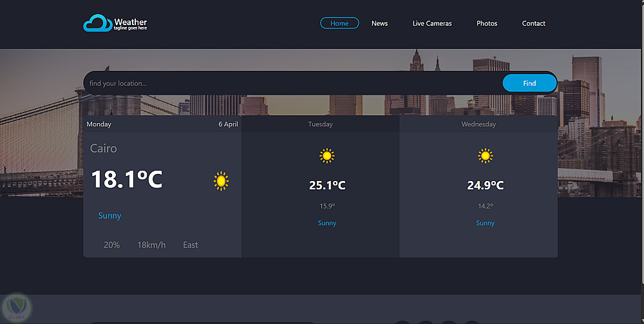Open the Home nav item

click(x=339, y=23)
